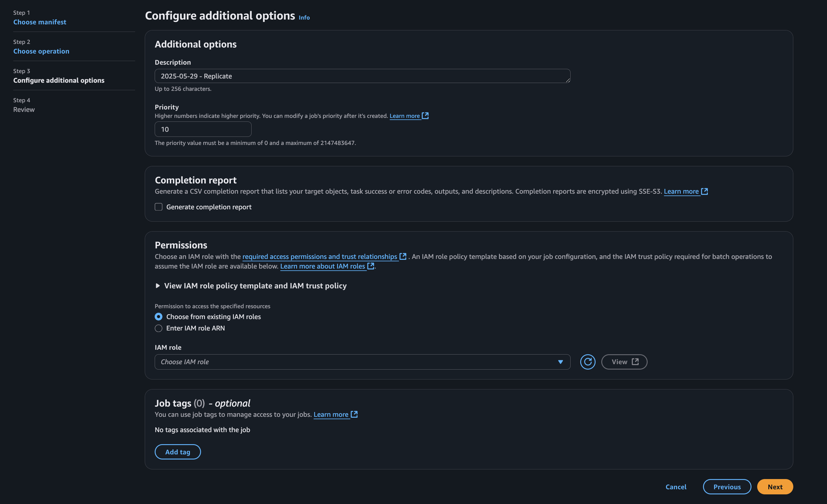
Task: Go to Step 1 Choose manifest
Action: (40, 22)
